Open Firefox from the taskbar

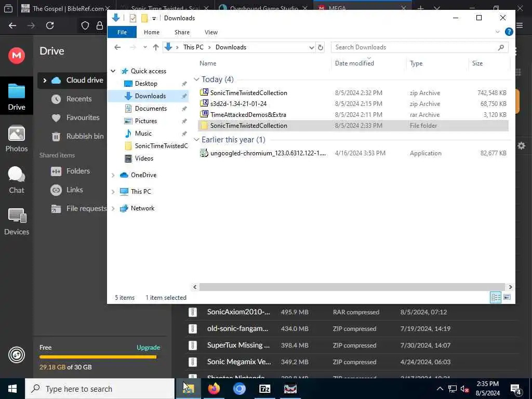[x=214, y=389]
